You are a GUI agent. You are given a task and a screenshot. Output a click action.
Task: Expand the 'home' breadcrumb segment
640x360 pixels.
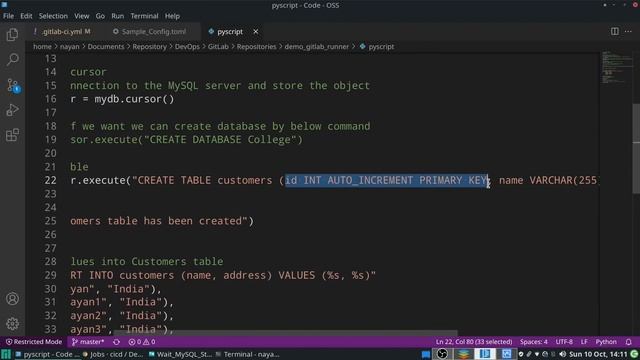(x=42, y=47)
